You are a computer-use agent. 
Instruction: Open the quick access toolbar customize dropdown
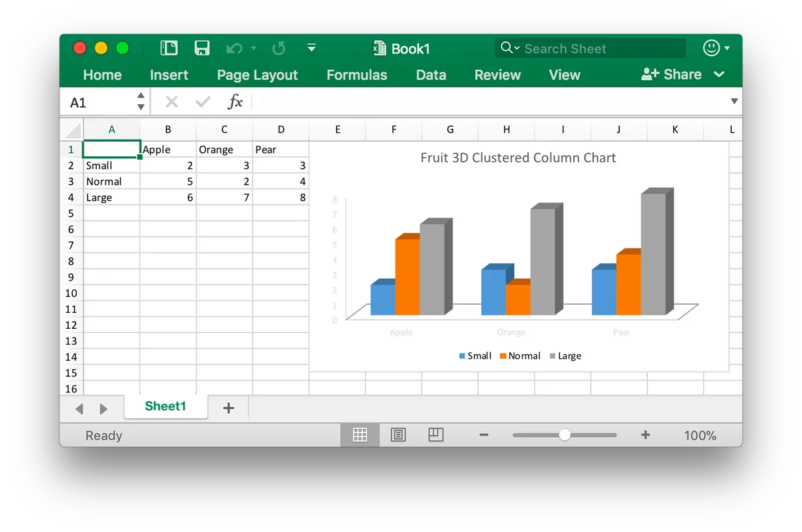[x=311, y=48]
